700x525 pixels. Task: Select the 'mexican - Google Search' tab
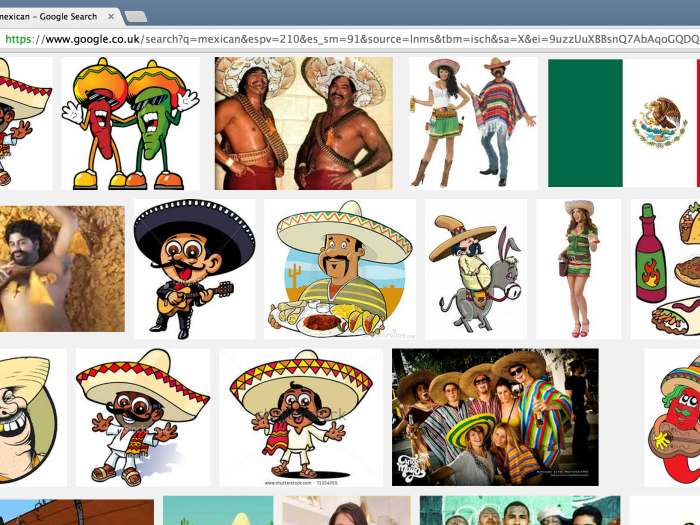(50, 17)
